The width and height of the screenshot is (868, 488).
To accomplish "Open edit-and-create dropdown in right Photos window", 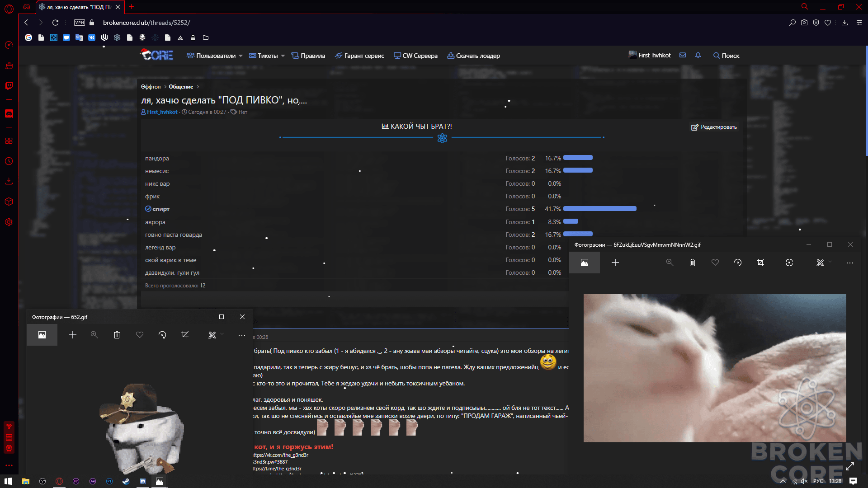I will [x=824, y=263].
